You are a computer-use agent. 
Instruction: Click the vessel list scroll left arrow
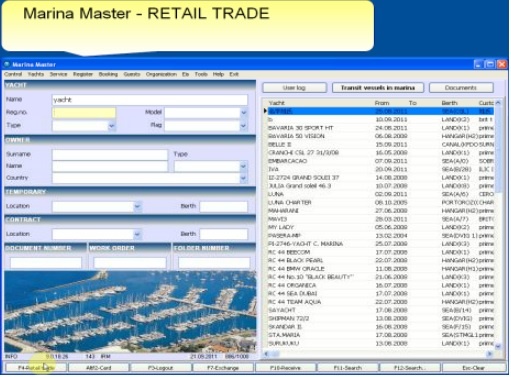(266, 354)
